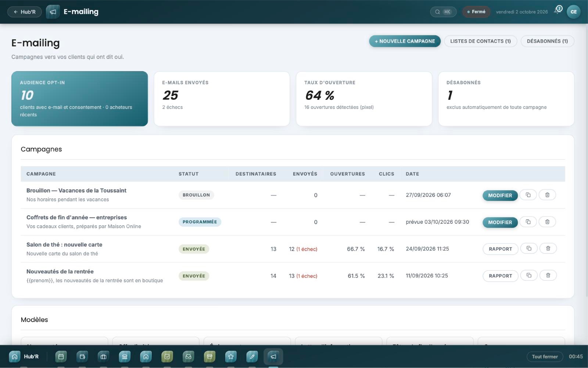
Task: Click the Programmée status badge
Action: pyautogui.click(x=200, y=222)
